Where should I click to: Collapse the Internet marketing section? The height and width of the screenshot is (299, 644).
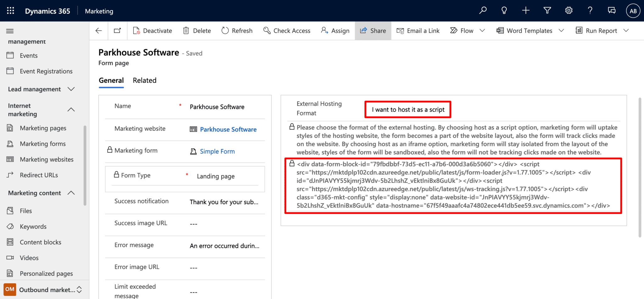tap(71, 110)
